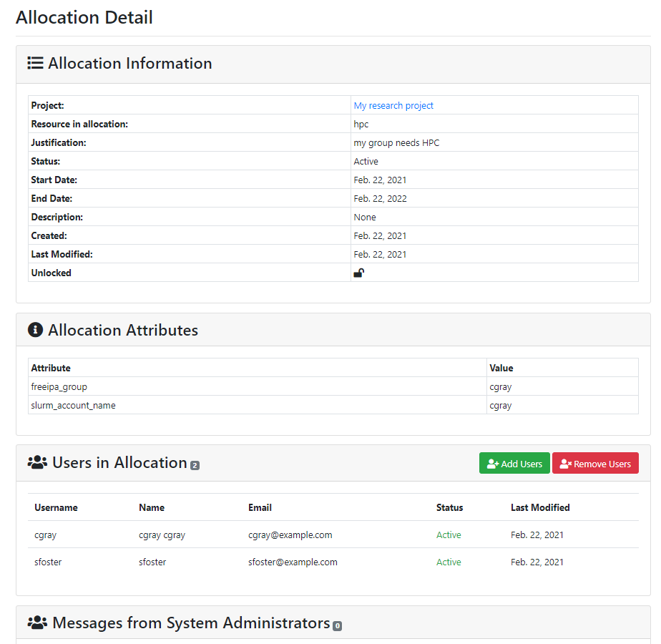Screen dimensions: 661x644
Task: Click the user count badge showing 2
Action: (195, 466)
